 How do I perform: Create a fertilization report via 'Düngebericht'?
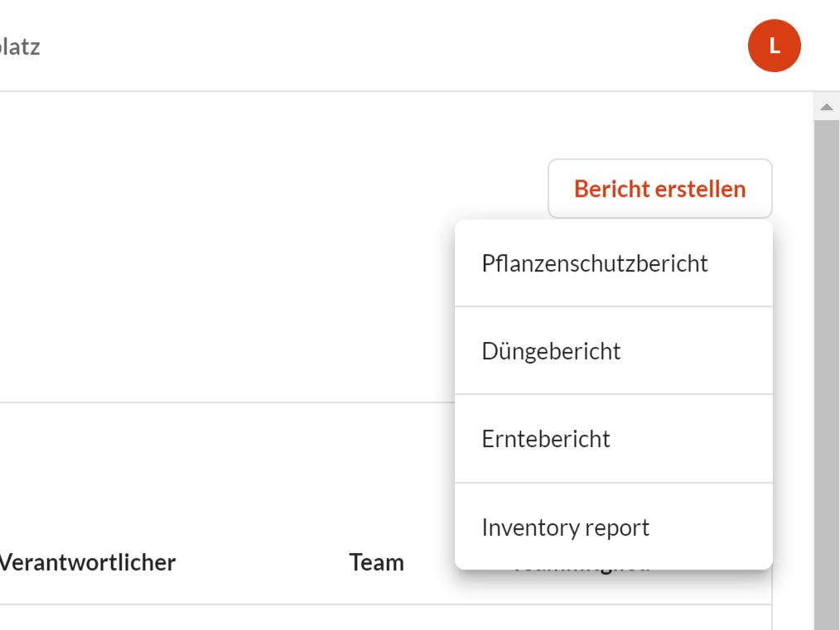pos(551,351)
